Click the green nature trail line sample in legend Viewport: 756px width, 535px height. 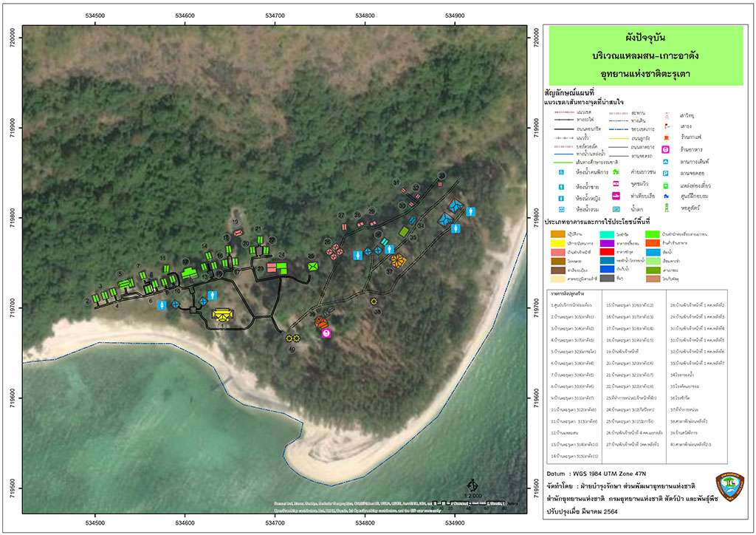click(x=563, y=163)
